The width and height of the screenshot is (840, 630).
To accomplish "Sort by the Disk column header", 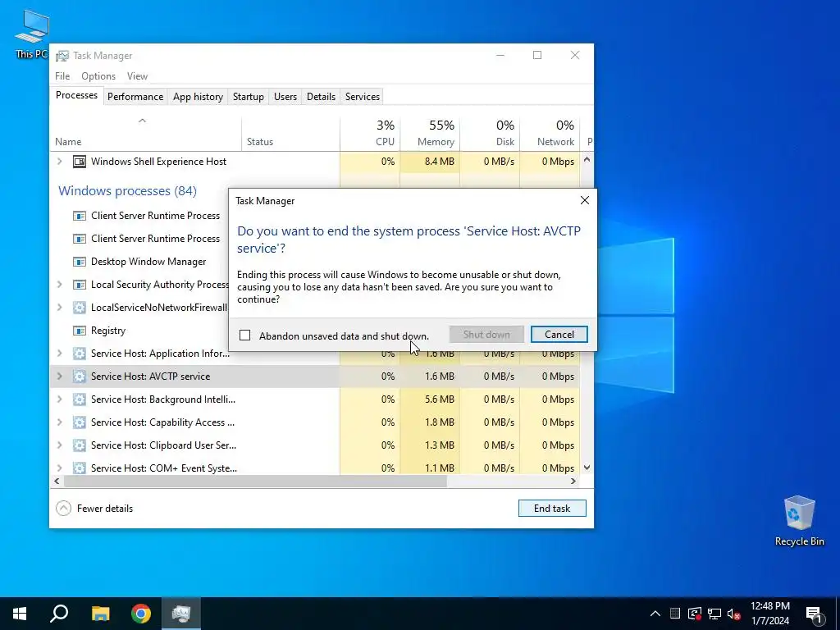I will (491, 134).
